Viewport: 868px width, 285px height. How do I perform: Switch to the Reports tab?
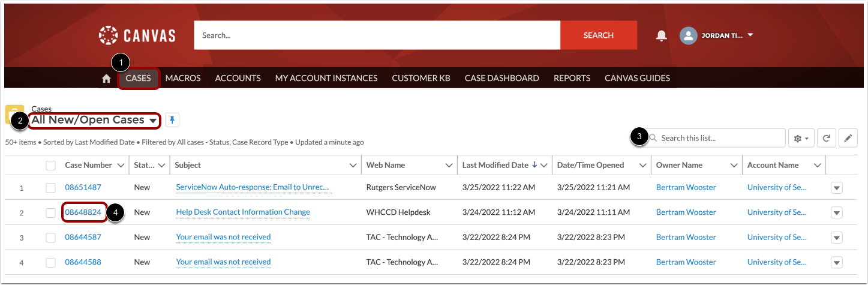[x=572, y=79]
